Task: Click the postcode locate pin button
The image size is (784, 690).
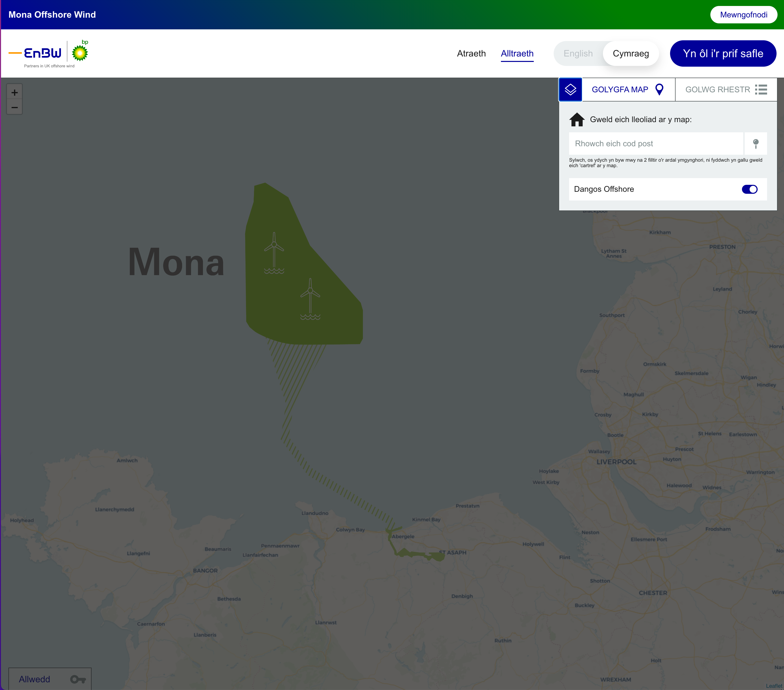Action: tap(756, 144)
